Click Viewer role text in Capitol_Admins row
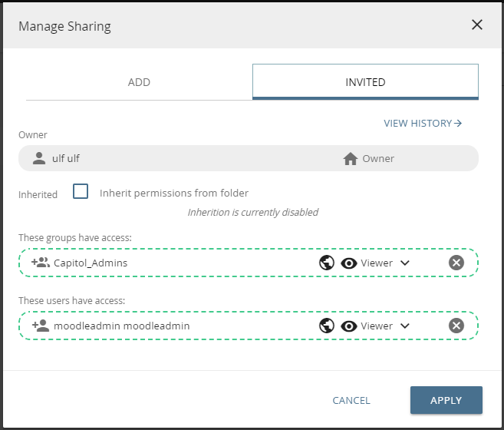The width and height of the screenshot is (504, 430). (377, 263)
